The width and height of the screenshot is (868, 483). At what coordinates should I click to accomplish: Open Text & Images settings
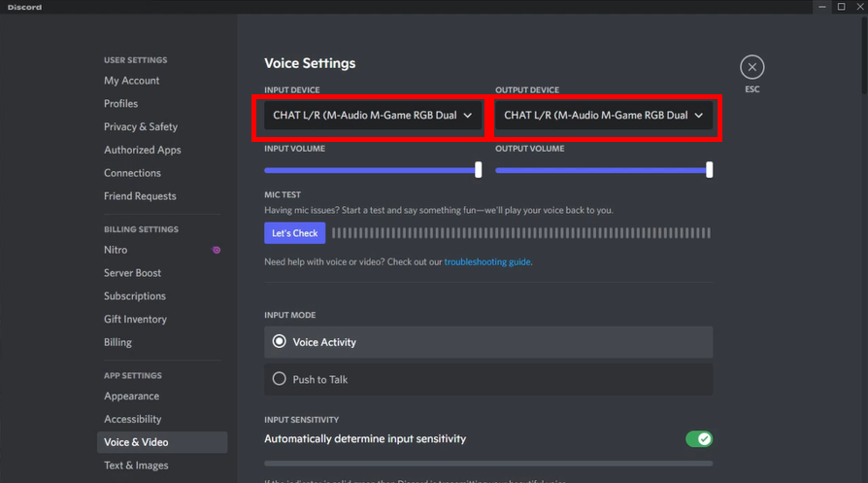tap(136, 466)
